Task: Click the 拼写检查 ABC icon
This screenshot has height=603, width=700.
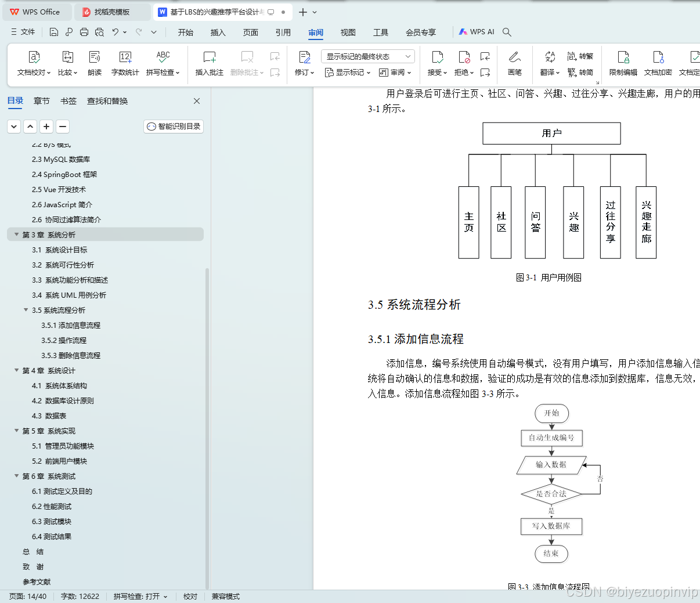Action: [163, 57]
